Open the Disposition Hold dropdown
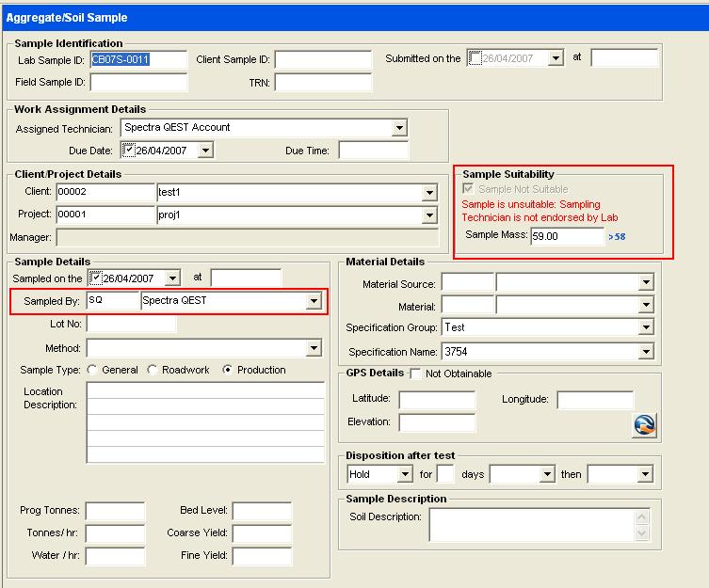 click(x=405, y=474)
